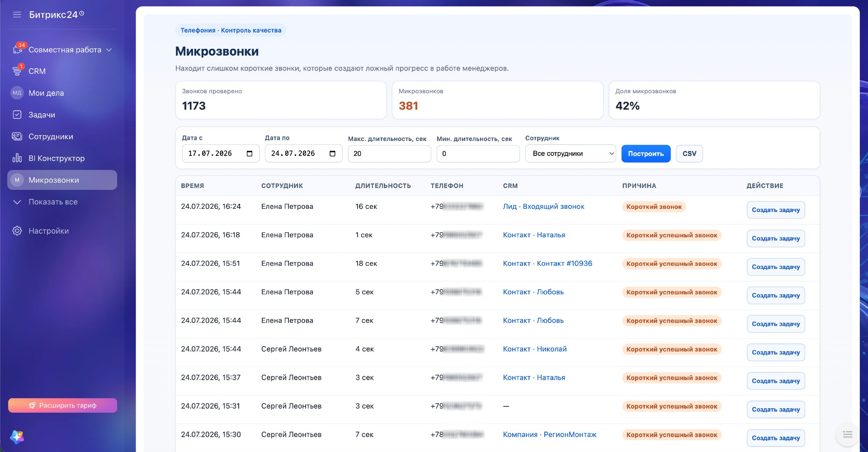Toggle the hamburger menu icon beside Битрикс24
The width and height of the screenshot is (868, 452).
pyautogui.click(x=17, y=14)
